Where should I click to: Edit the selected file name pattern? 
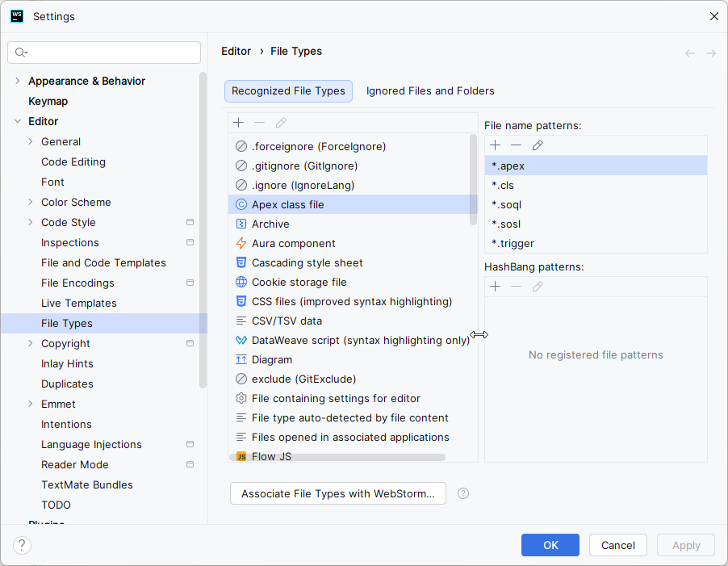pyautogui.click(x=538, y=145)
